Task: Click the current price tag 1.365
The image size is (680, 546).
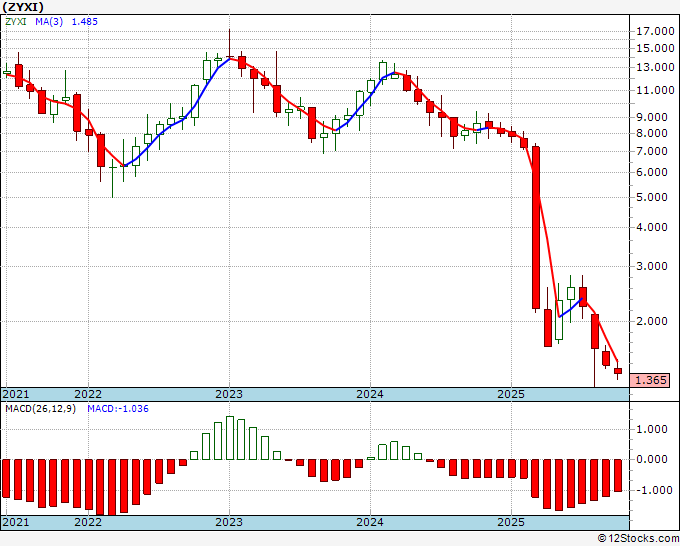Action: tap(650, 380)
